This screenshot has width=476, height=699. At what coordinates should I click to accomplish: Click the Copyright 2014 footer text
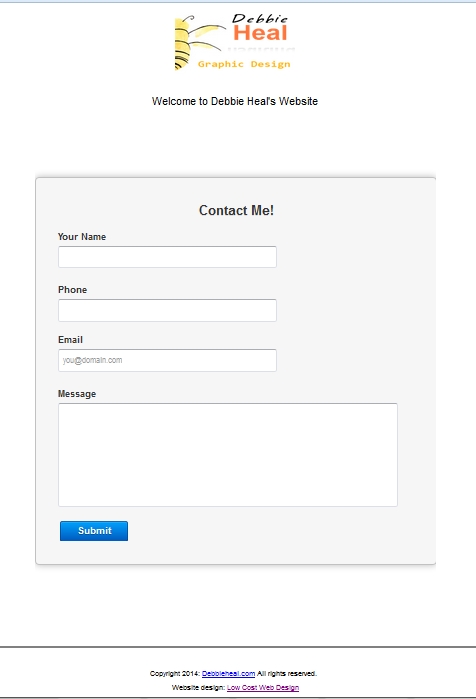pos(175,674)
